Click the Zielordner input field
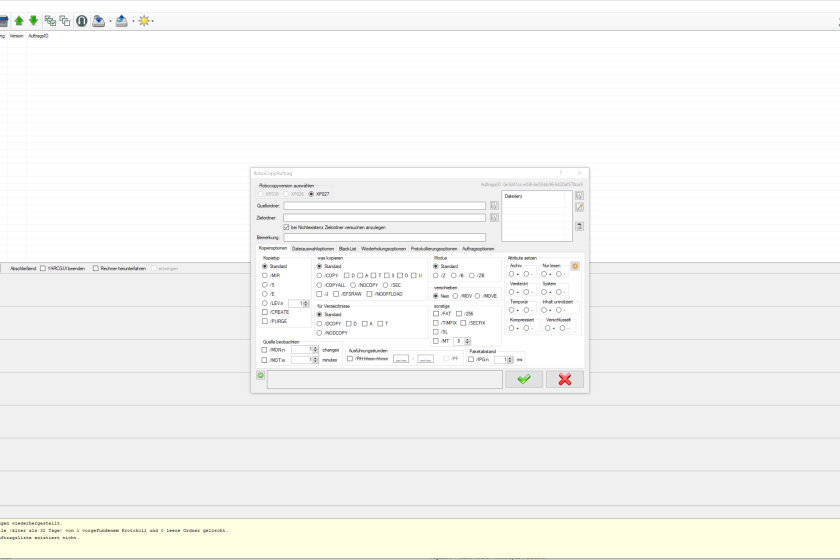 [384, 218]
